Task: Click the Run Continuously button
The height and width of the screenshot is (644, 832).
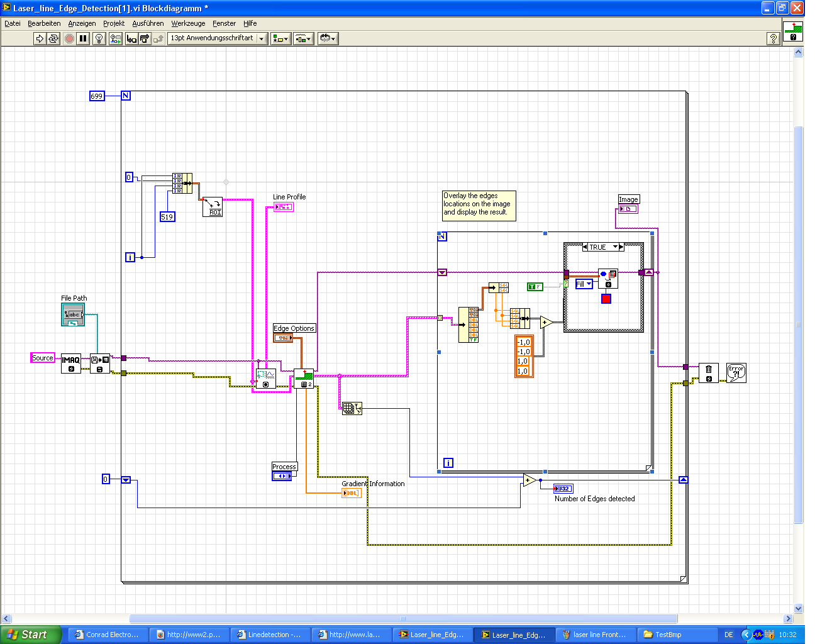Action: pos(53,39)
